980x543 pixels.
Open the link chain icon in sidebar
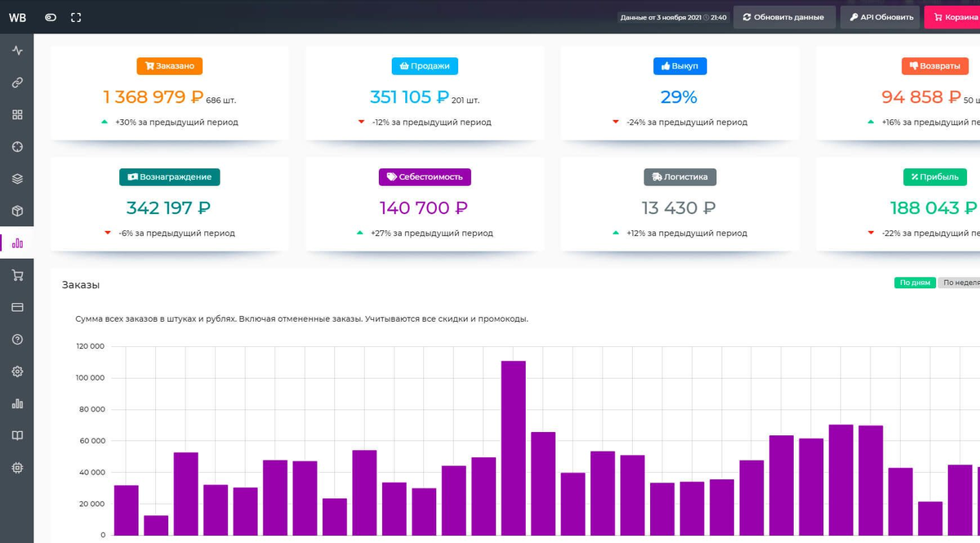[x=17, y=82]
